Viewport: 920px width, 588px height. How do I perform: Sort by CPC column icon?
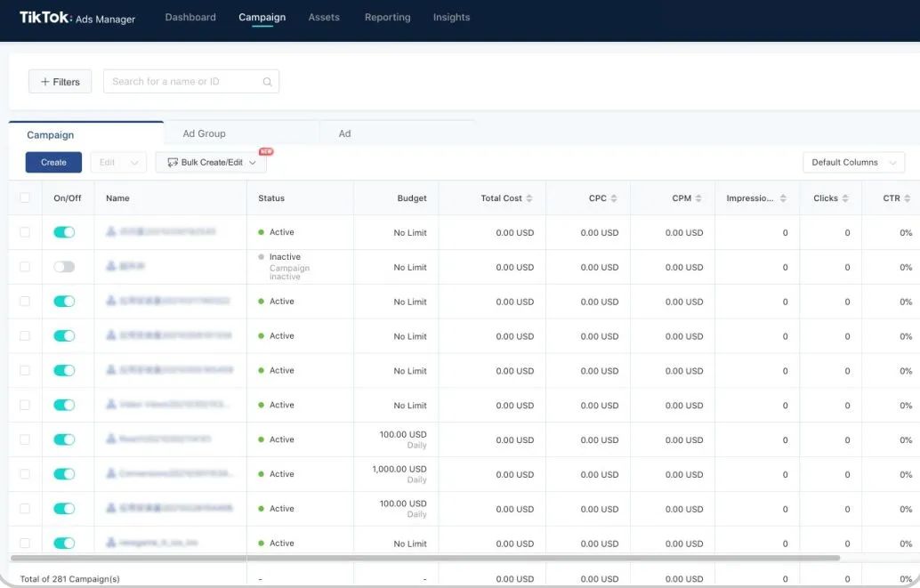[x=614, y=198]
